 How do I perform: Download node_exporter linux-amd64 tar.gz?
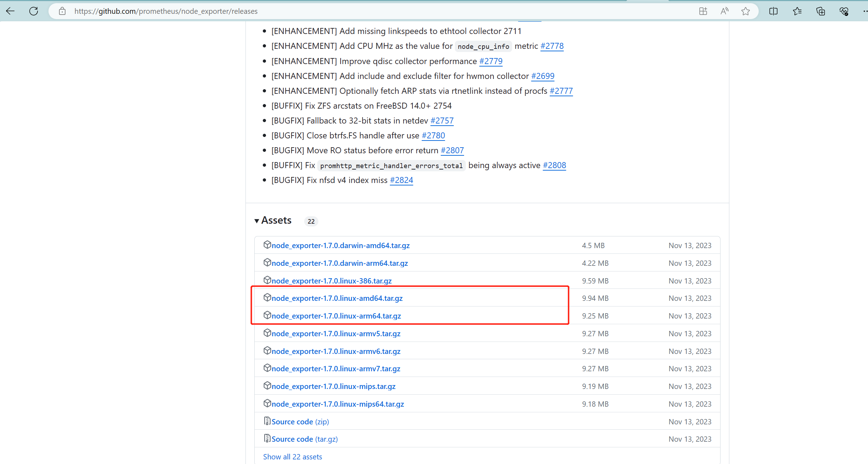[337, 298]
